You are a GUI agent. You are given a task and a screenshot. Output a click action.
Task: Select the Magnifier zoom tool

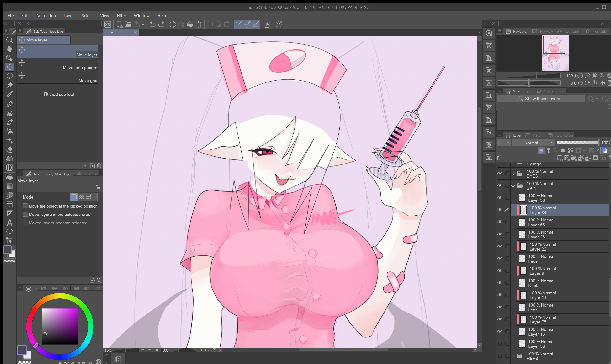click(9, 40)
